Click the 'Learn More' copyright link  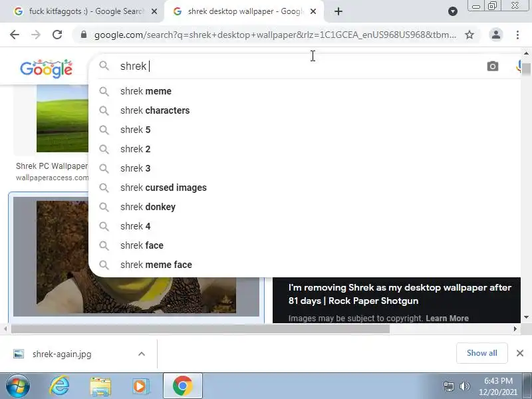(x=447, y=319)
